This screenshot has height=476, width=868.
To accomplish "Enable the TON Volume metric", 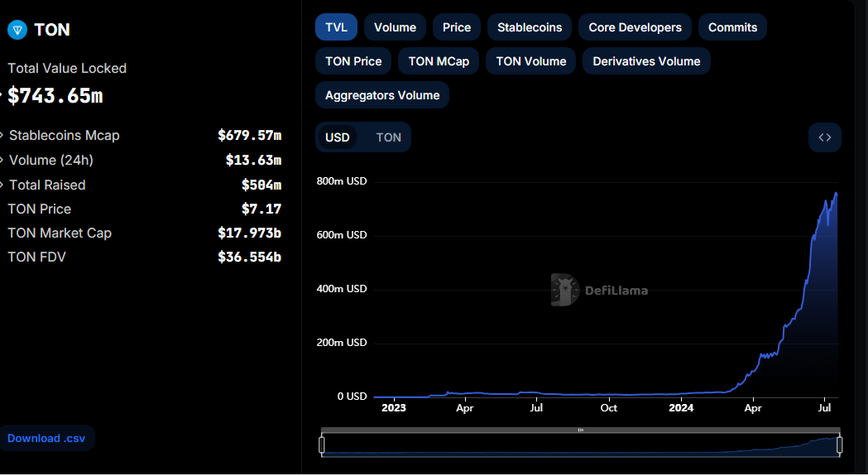I will (x=531, y=61).
